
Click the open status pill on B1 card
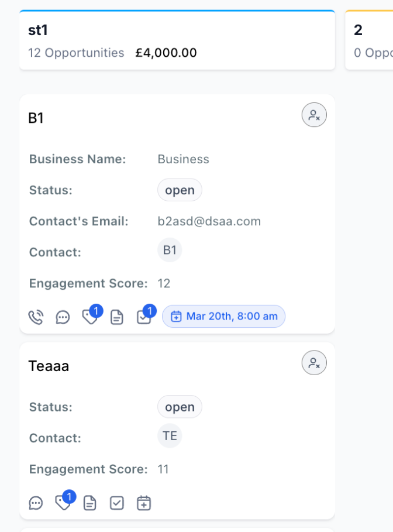180,190
